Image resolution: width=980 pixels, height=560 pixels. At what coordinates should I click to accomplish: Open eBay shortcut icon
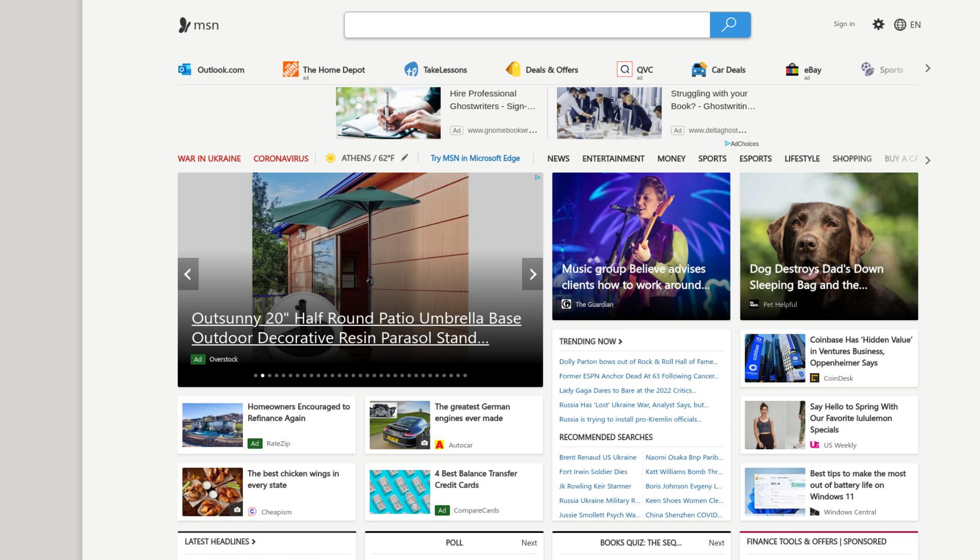(x=792, y=69)
